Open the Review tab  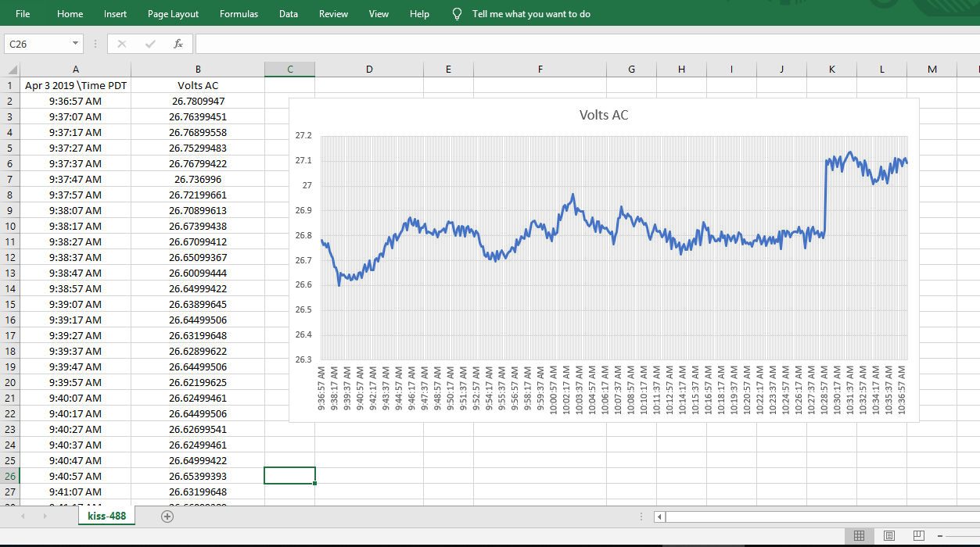[x=333, y=14]
